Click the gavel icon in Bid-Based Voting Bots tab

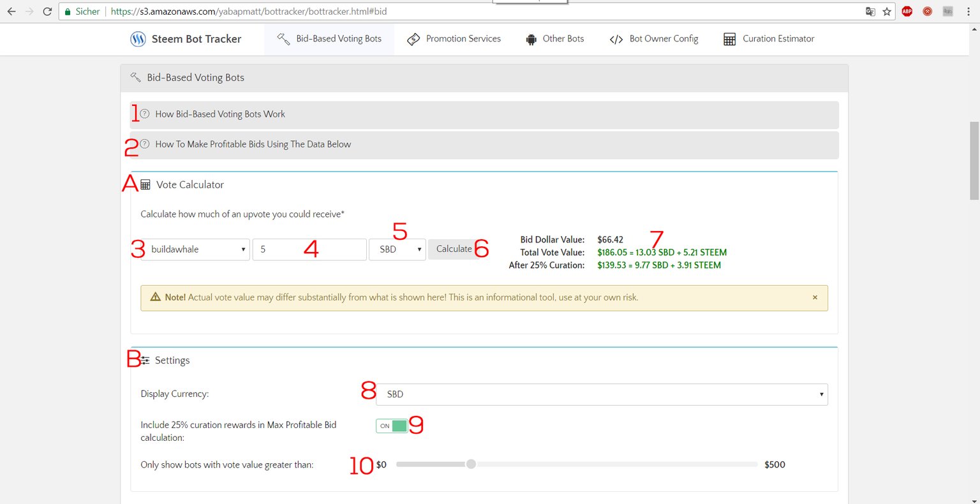[283, 39]
